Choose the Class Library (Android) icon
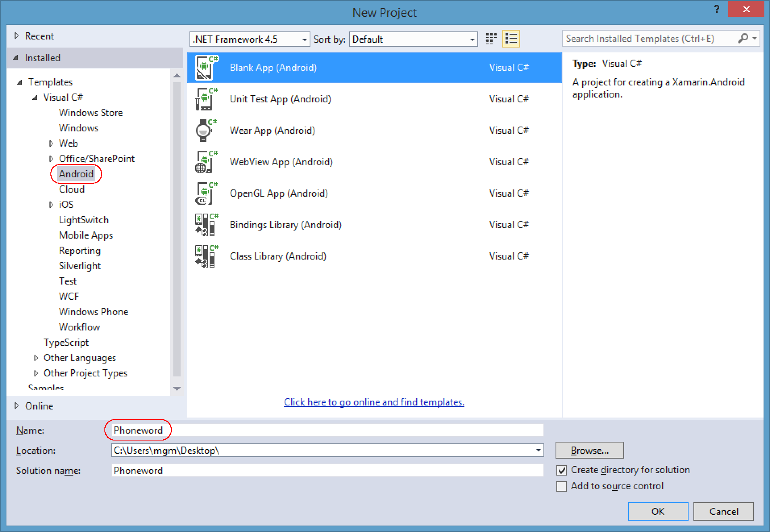770x532 pixels. coord(206,256)
